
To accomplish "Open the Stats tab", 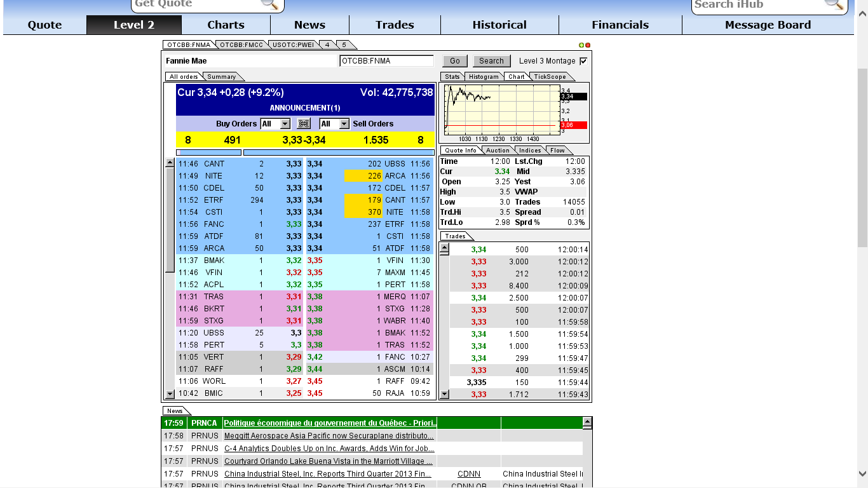I will point(452,77).
